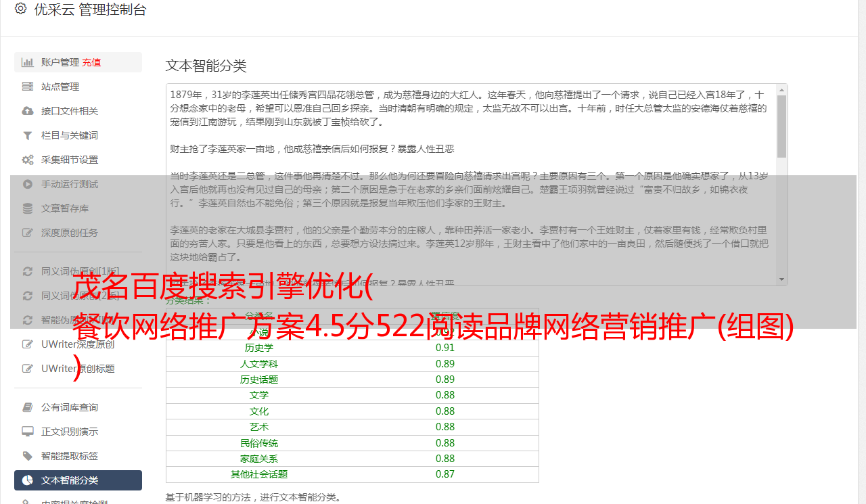Click the 人文学科 category cell
866x504 pixels.
259,364
